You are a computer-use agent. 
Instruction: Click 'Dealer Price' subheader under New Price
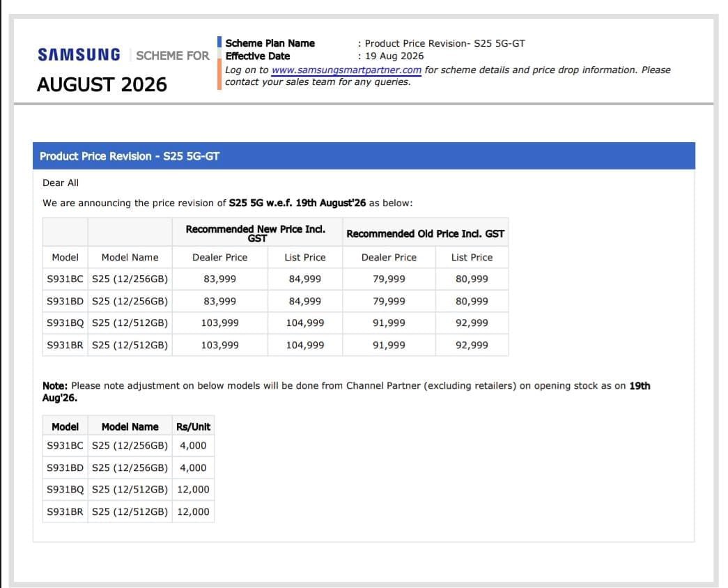pos(220,257)
